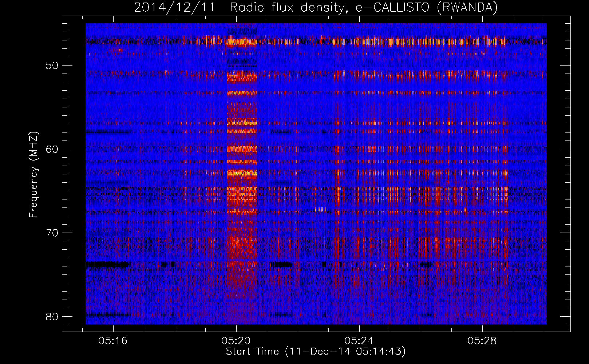Click the Start Time axis label
Viewport: 589px width, 364px height.
(316, 352)
